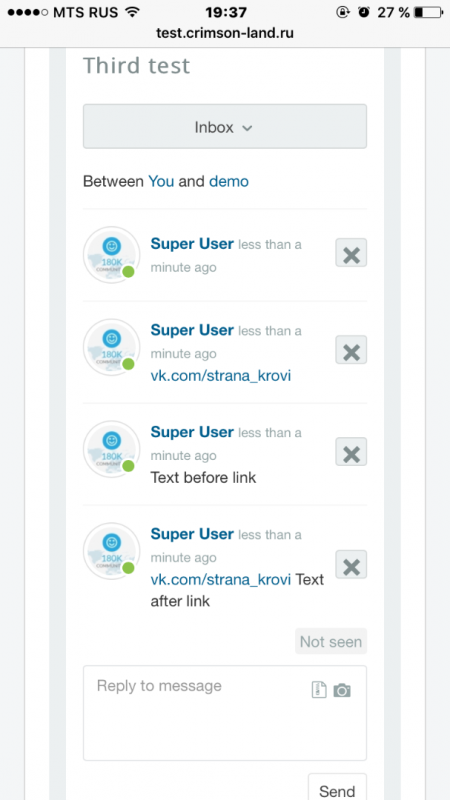Remove the 'Text before link' message
The width and height of the screenshot is (450, 800).
(351, 452)
